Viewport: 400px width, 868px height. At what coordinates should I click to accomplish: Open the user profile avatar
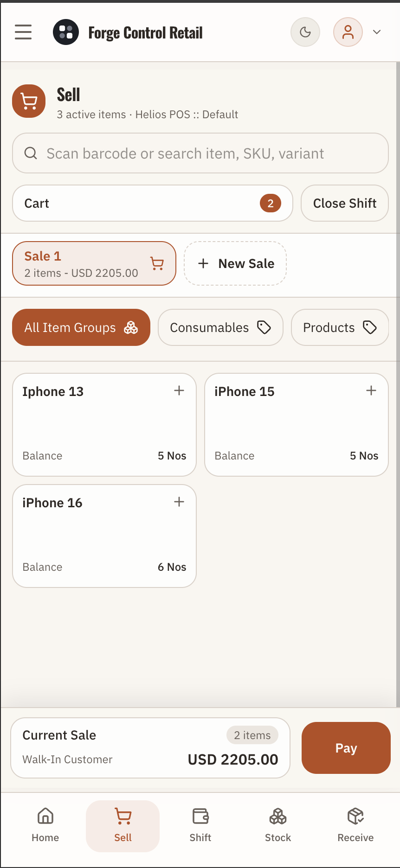click(348, 32)
